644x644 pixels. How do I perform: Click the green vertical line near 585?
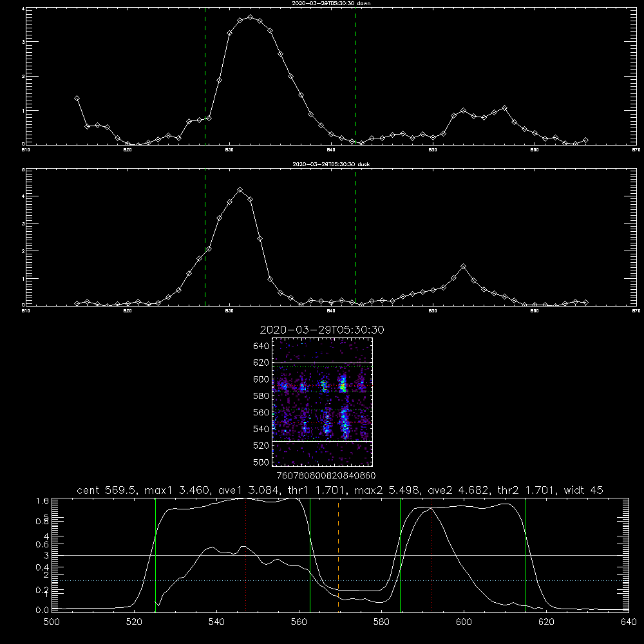[x=400, y=555]
